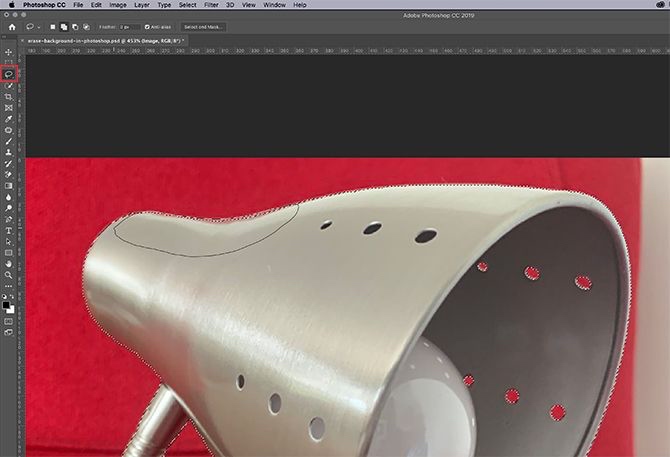
Task: Select the Crop tool
Action: [x=9, y=96]
